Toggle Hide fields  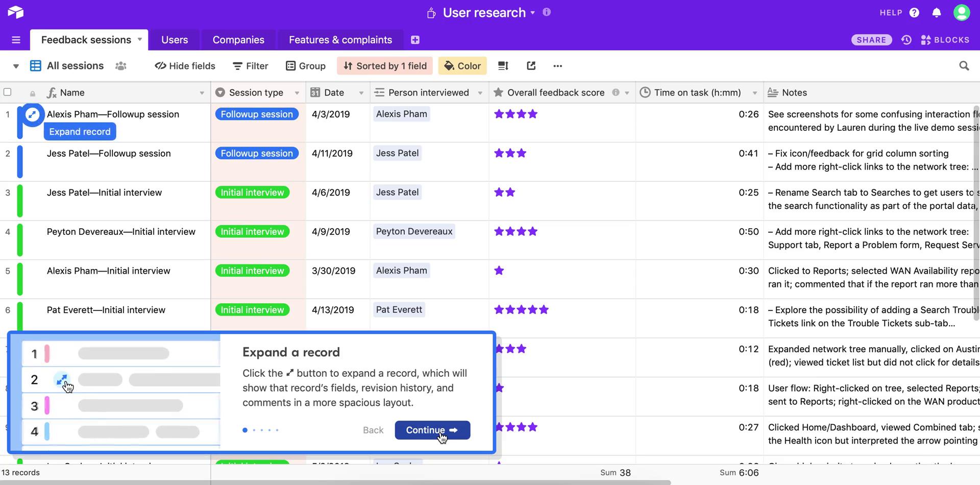(x=185, y=65)
